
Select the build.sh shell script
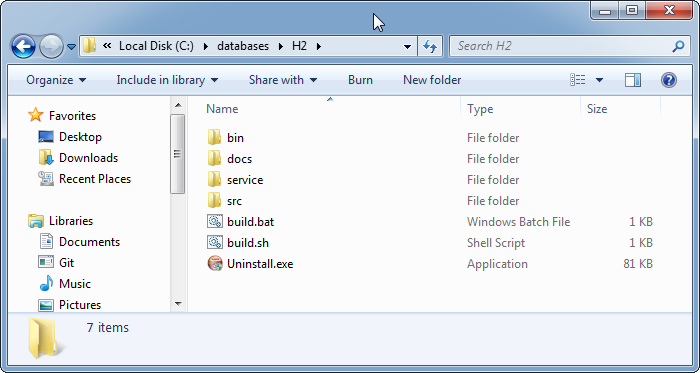(248, 243)
